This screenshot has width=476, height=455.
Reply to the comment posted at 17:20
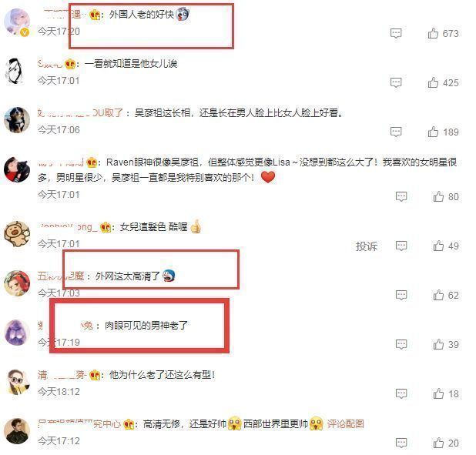click(x=396, y=33)
